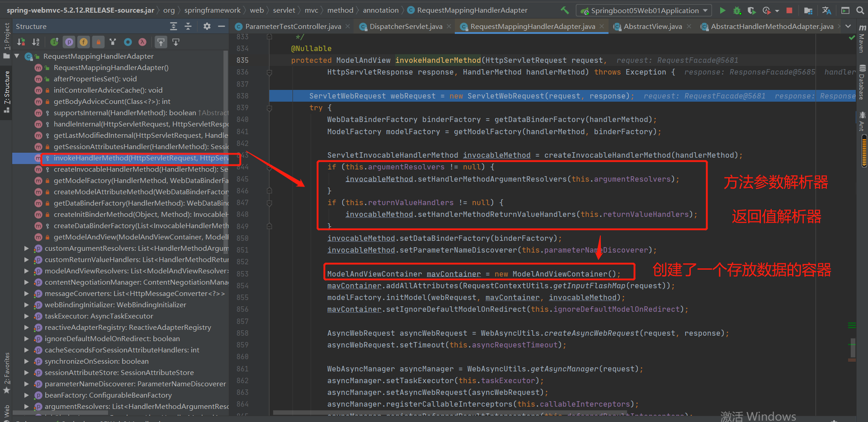Fold the argumentResolvers if block at line 844
The height and width of the screenshot is (422, 868).
point(269,167)
